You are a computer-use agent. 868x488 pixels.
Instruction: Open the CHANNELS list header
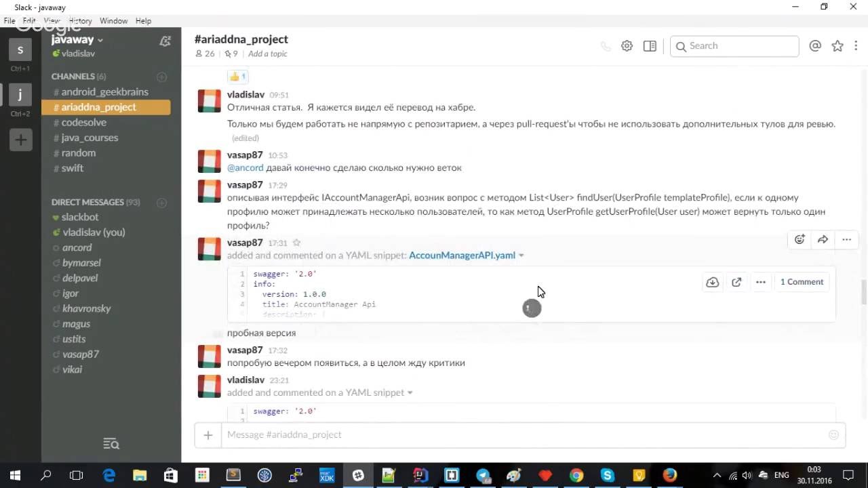pos(79,77)
